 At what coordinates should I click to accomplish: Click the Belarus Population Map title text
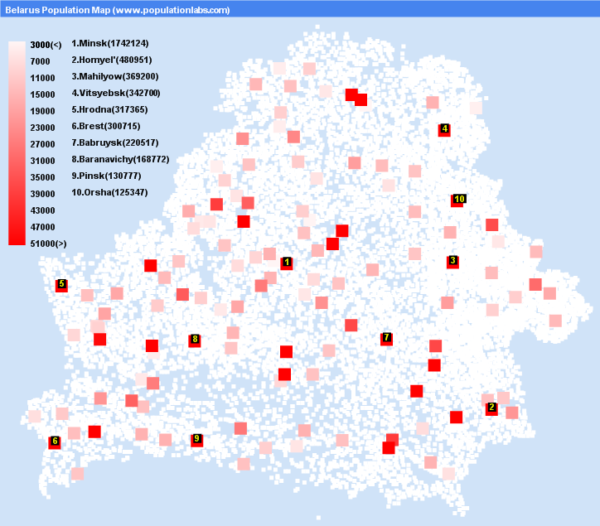coord(116,9)
